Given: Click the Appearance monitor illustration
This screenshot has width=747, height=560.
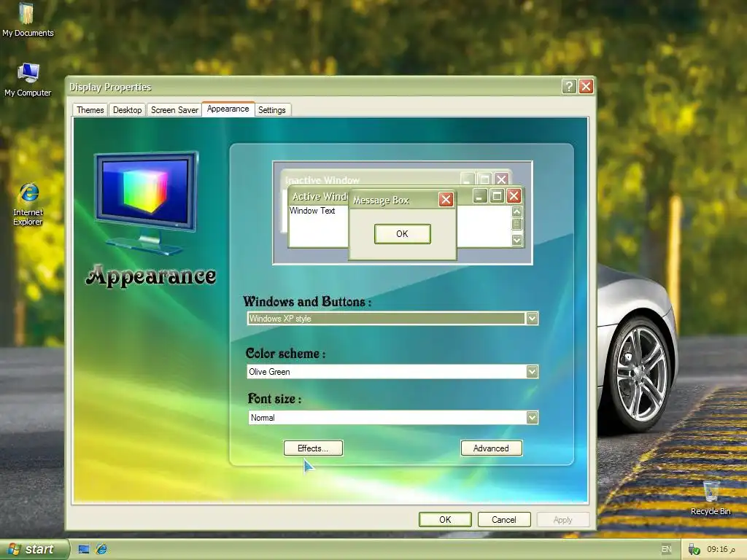Looking at the screenshot, I should click(x=147, y=203).
